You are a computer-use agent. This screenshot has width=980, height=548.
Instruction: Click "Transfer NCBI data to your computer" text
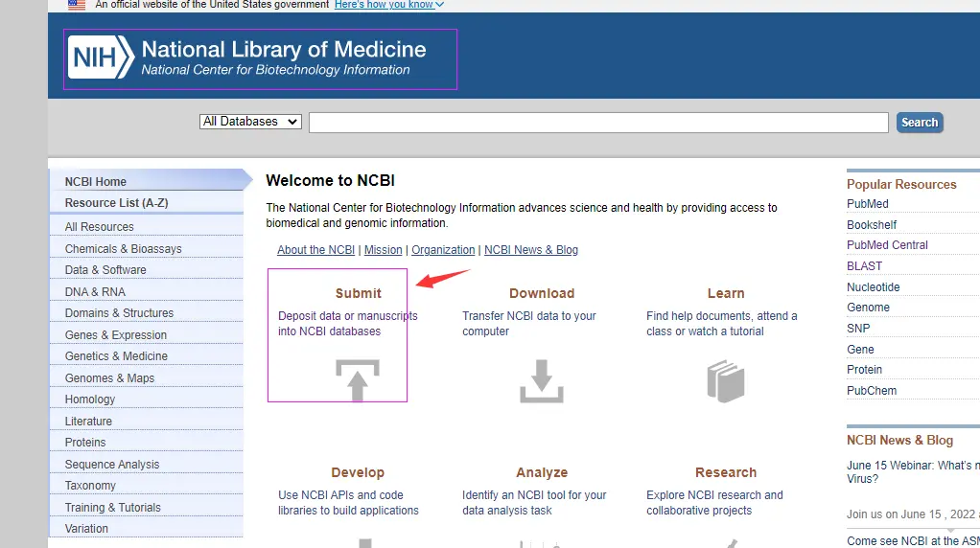click(x=528, y=323)
